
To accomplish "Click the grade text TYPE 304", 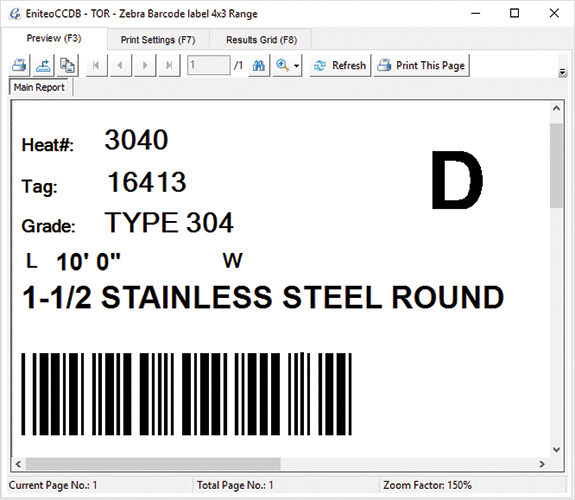I will [169, 223].
